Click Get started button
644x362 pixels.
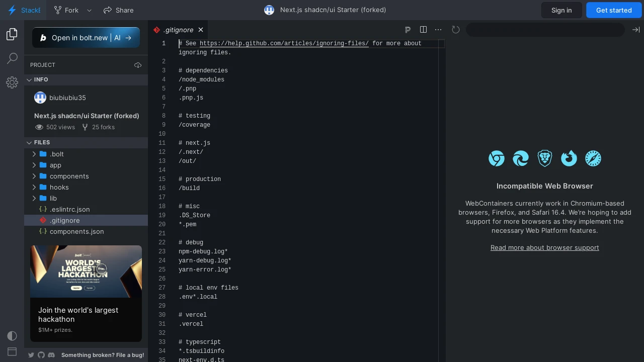[x=614, y=10]
